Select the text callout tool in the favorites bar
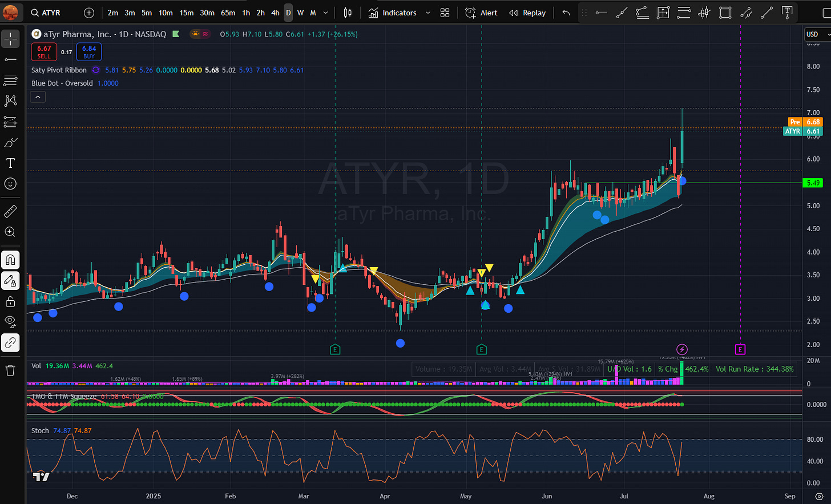Image resolution: width=831 pixels, height=504 pixels. click(x=787, y=13)
